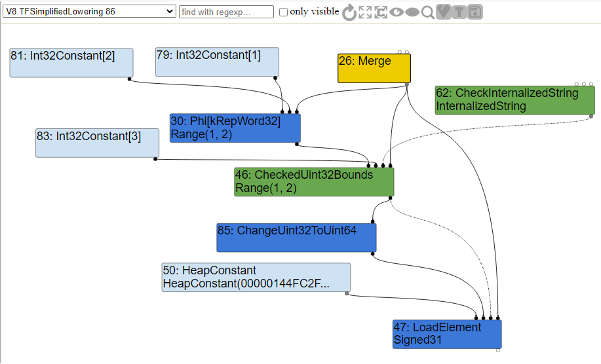Screen dimensions: 601x364
Task: Click the first unconnected input circle above CheckInternalizedString
Action: [x=577, y=84]
